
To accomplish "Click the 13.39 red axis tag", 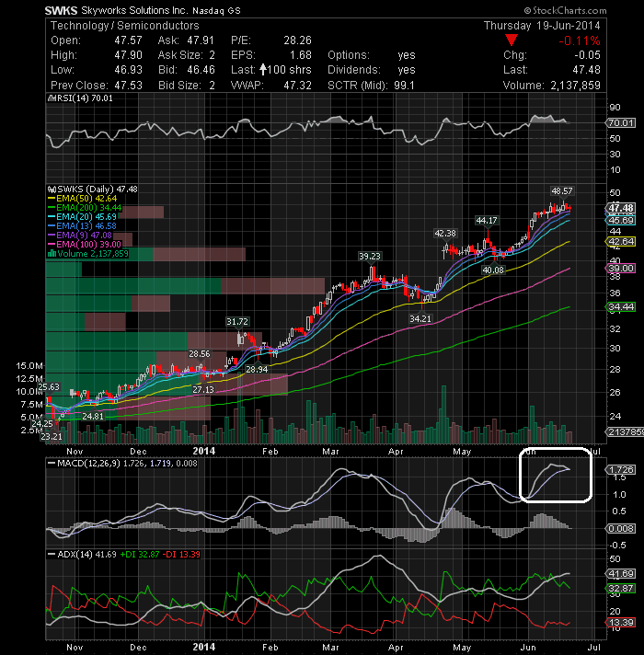I will 621,623.
